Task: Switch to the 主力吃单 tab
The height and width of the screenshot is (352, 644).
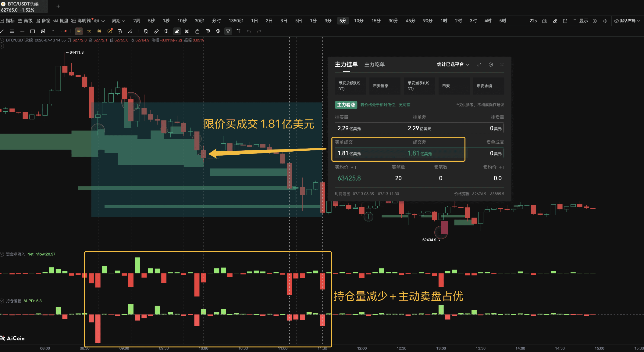Action: (x=374, y=64)
